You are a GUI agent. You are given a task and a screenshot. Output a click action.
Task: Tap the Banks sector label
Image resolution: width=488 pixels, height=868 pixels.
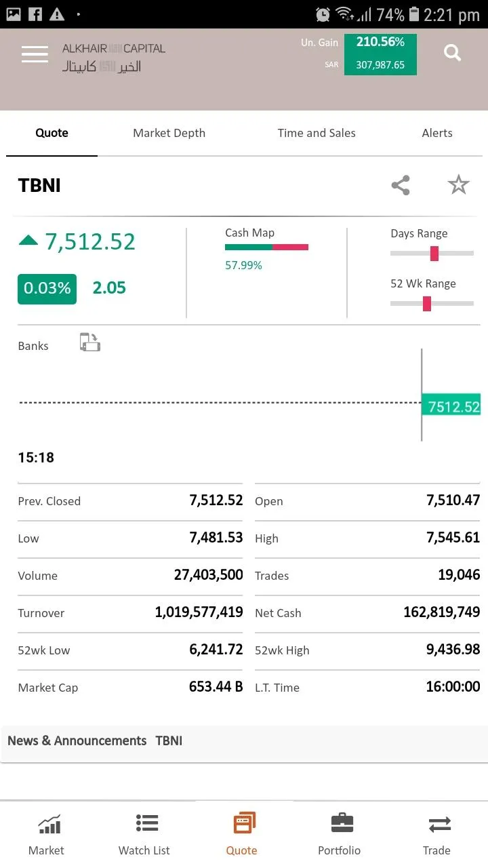click(x=33, y=346)
